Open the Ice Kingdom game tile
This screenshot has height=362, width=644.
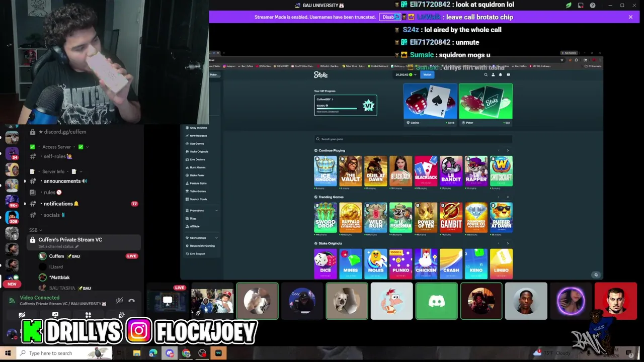tap(326, 171)
